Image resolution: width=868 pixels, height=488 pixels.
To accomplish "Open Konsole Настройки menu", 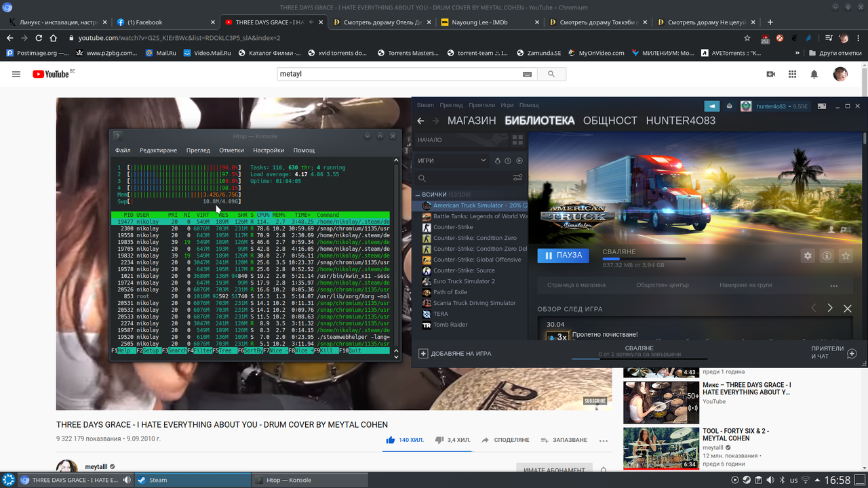I will (269, 150).
